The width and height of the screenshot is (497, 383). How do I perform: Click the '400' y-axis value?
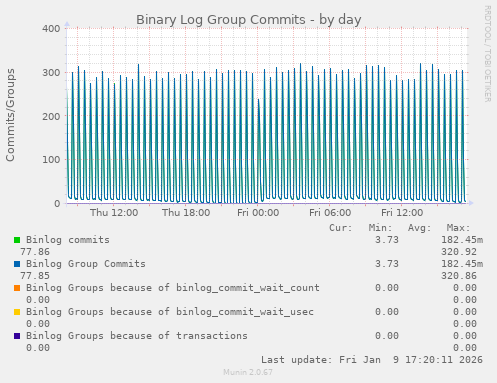point(51,29)
